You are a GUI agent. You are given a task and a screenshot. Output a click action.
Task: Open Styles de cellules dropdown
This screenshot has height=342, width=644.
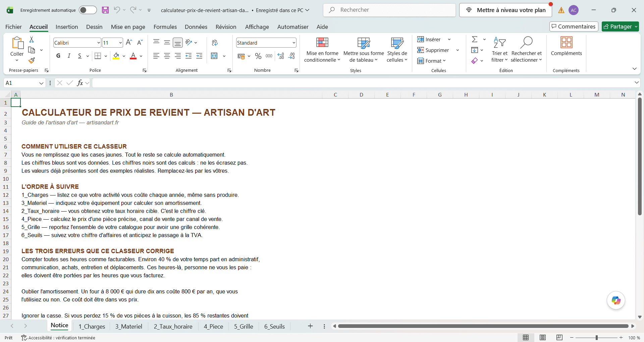pyautogui.click(x=397, y=50)
